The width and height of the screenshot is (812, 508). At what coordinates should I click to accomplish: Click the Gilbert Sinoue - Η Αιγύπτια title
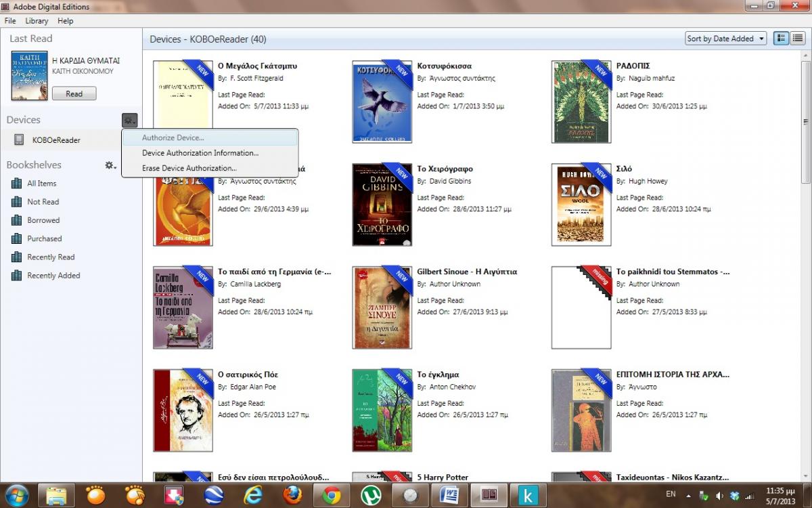(x=467, y=272)
